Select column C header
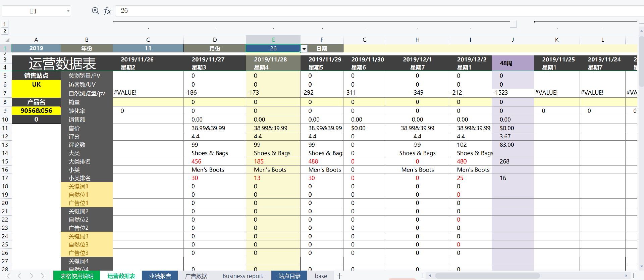The image size is (644, 280). (148, 40)
